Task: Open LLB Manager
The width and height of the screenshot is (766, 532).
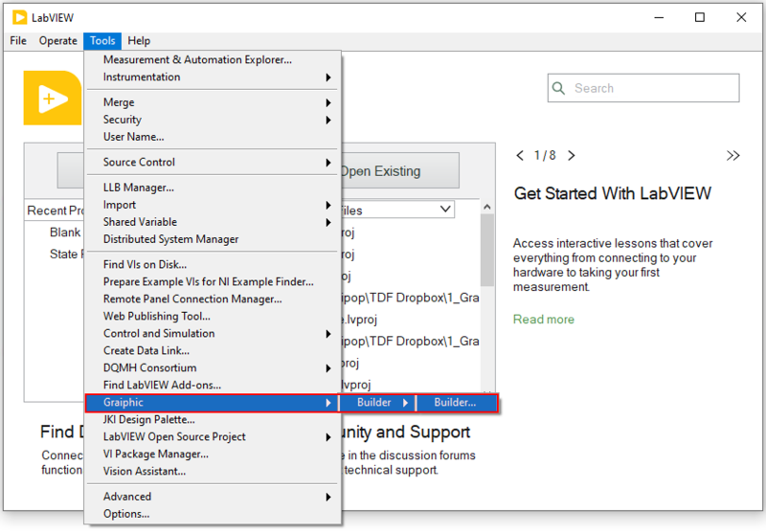Action: click(212, 188)
